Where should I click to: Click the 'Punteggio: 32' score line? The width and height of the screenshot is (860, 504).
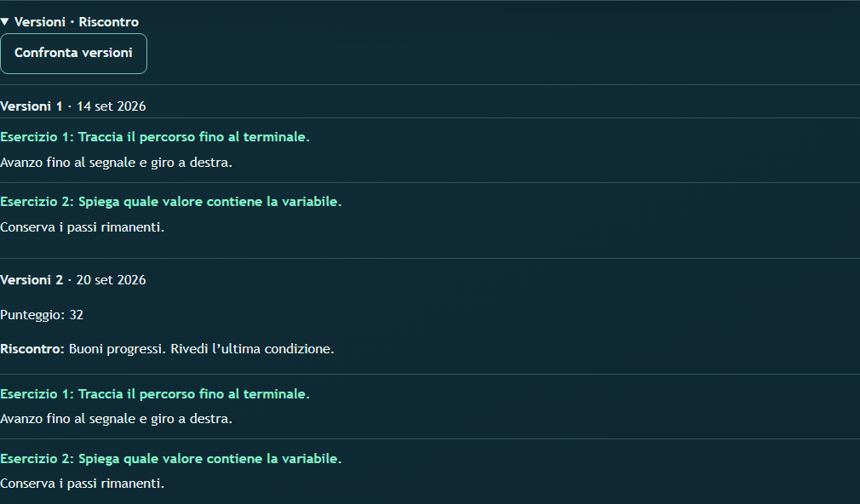coord(42,315)
